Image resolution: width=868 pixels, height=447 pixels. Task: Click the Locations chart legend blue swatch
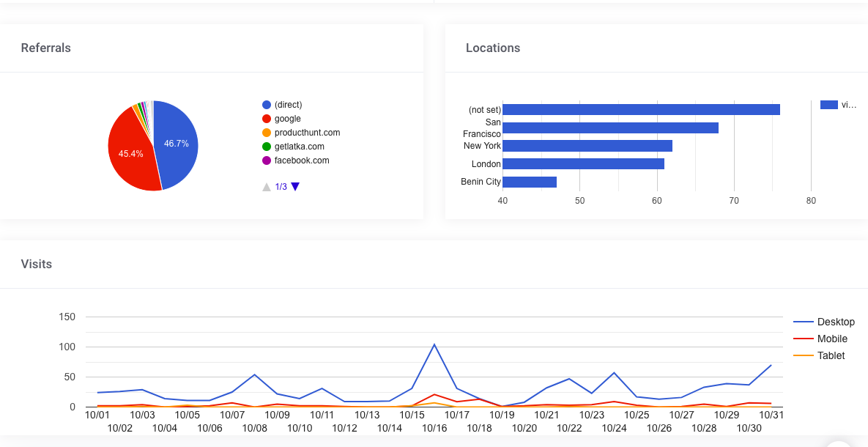click(x=828, y=105)
